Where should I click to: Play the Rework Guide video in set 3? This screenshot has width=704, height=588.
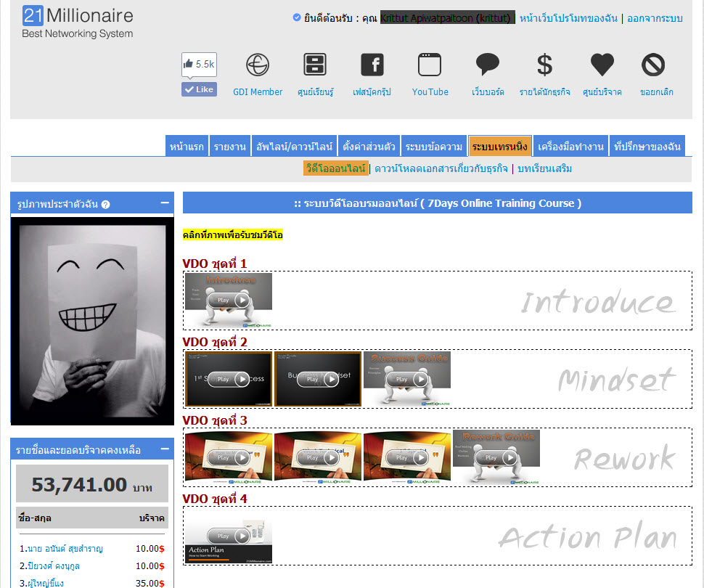[x=496, y=457]
